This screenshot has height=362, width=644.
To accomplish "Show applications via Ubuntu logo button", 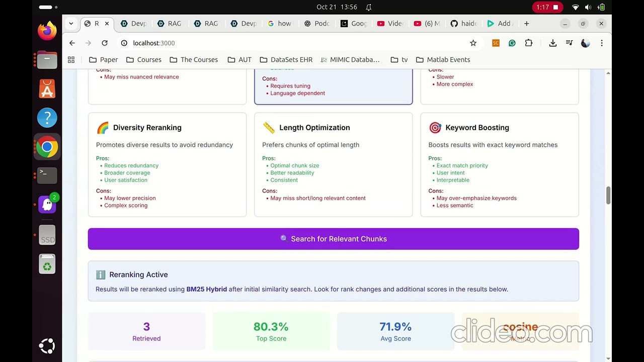I will [x=47, y=346].
